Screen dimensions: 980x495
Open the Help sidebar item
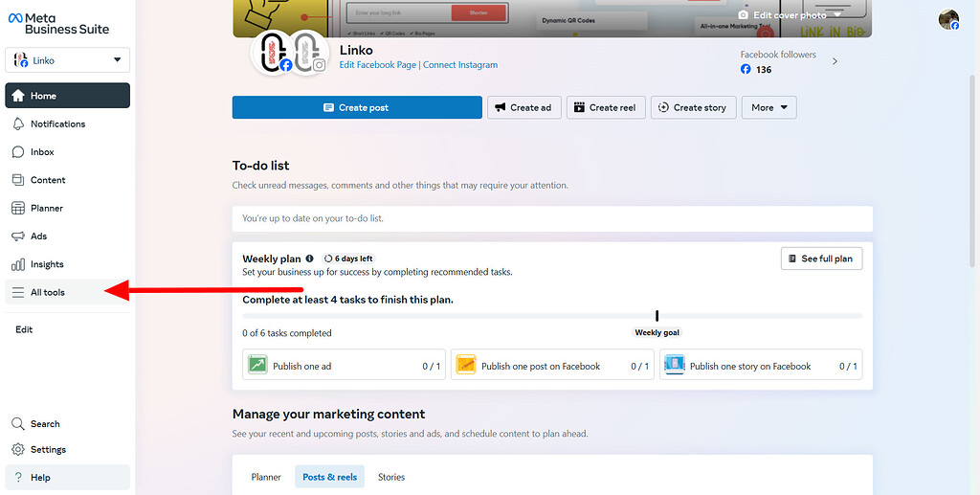pos(68,478)
